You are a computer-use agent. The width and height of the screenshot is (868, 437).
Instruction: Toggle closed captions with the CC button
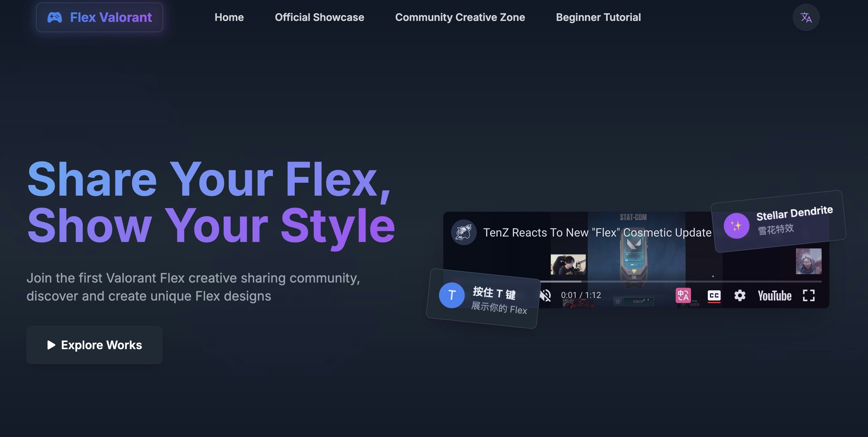point(714,295)
